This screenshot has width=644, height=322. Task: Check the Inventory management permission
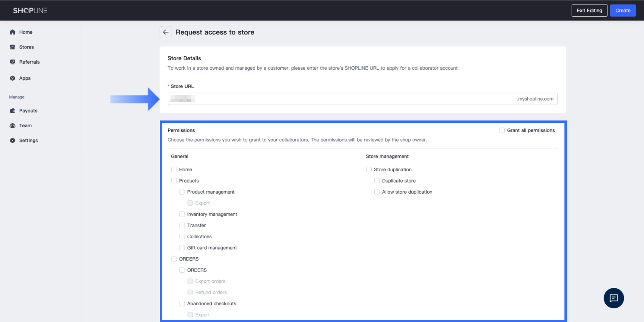click(x=182, y=214)
